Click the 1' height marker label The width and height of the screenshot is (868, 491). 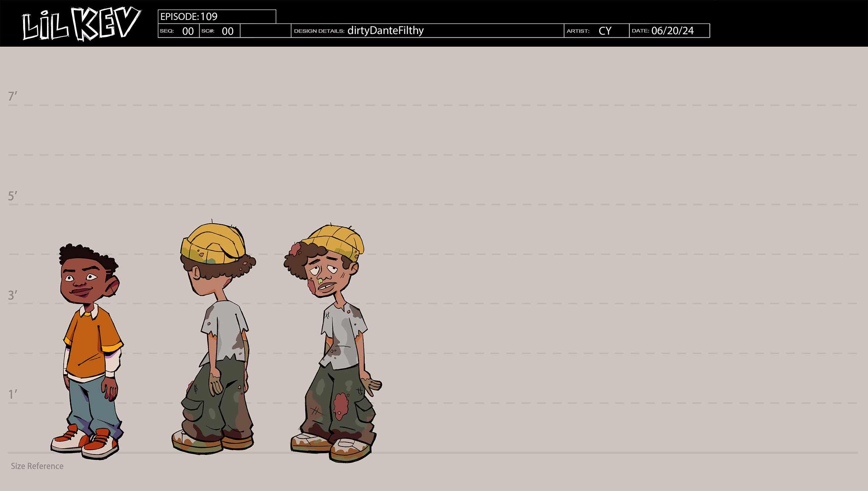tap(13, 394)
